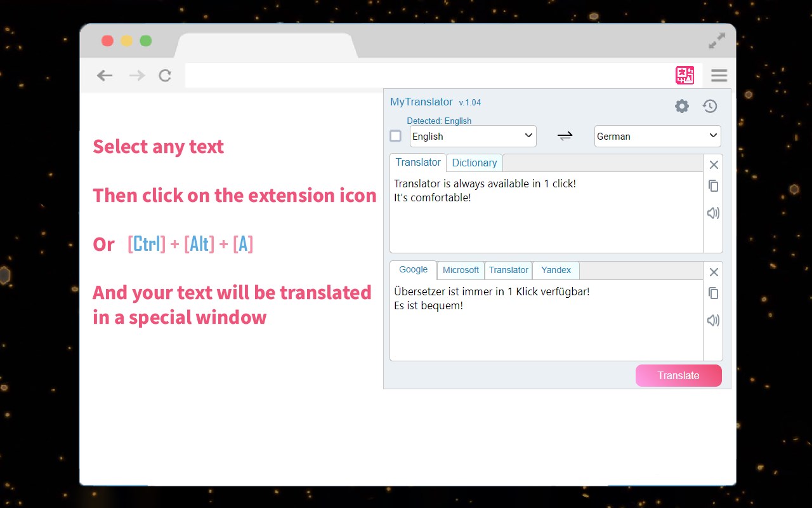Select the Google engine tab

coord(414,270)
